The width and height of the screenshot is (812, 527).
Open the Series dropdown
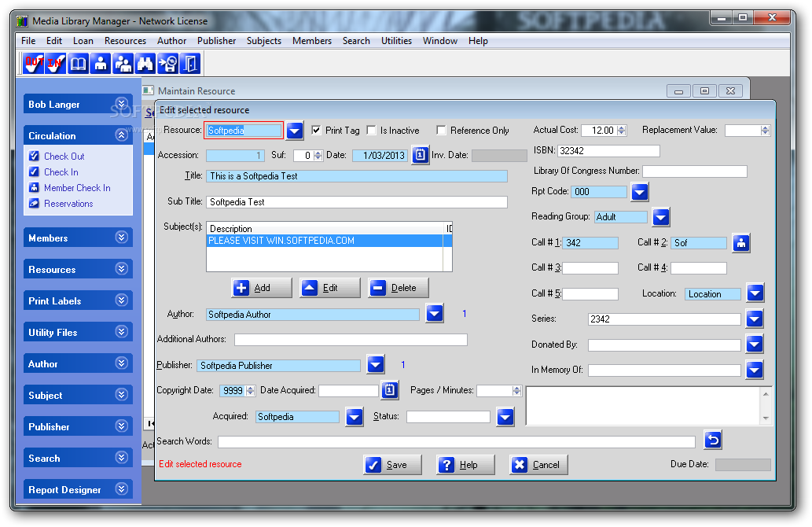click(755, 319)
